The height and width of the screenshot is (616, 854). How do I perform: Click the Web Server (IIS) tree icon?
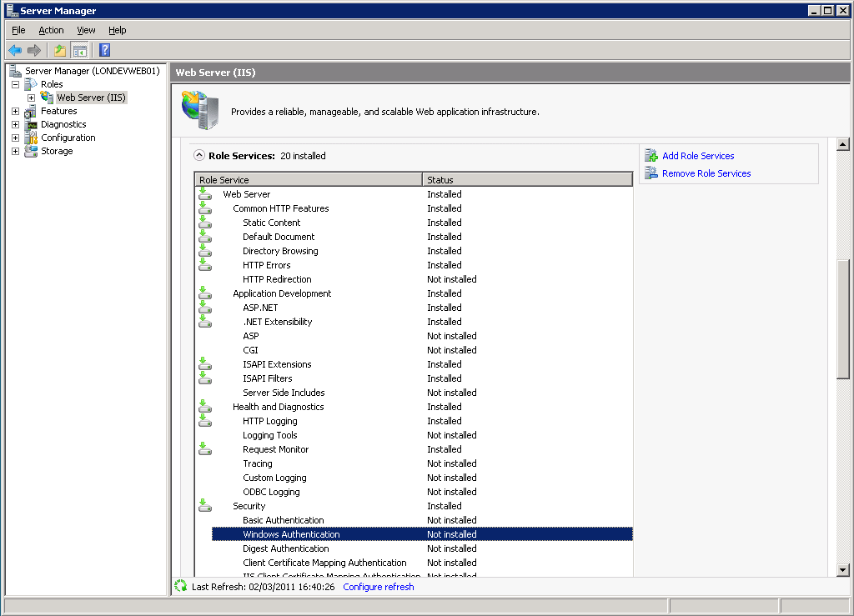(47, 98)
